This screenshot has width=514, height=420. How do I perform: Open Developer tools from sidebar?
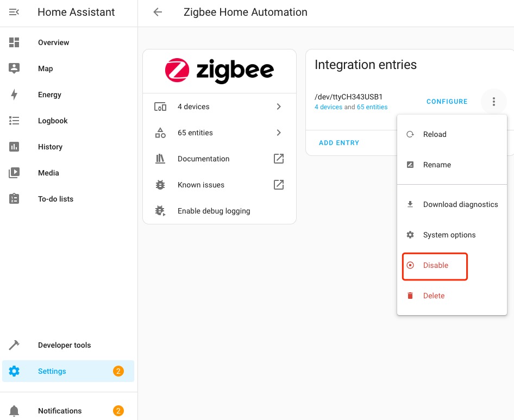[64, 345]
